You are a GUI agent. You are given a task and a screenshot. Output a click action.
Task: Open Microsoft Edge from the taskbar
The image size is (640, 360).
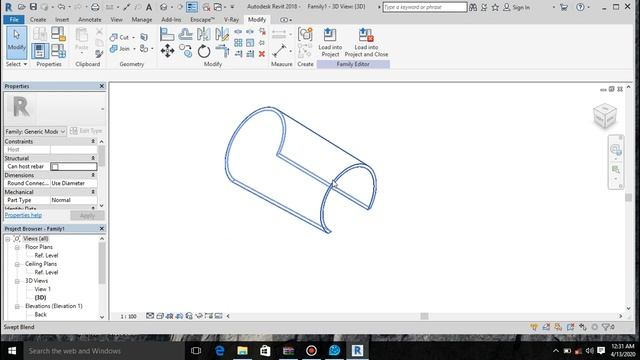pos(220,351)
